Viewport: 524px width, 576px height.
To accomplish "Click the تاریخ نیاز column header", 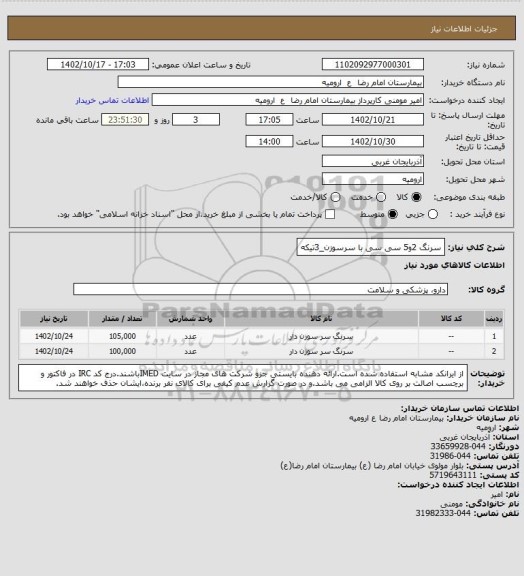I will tap(54, 318).
